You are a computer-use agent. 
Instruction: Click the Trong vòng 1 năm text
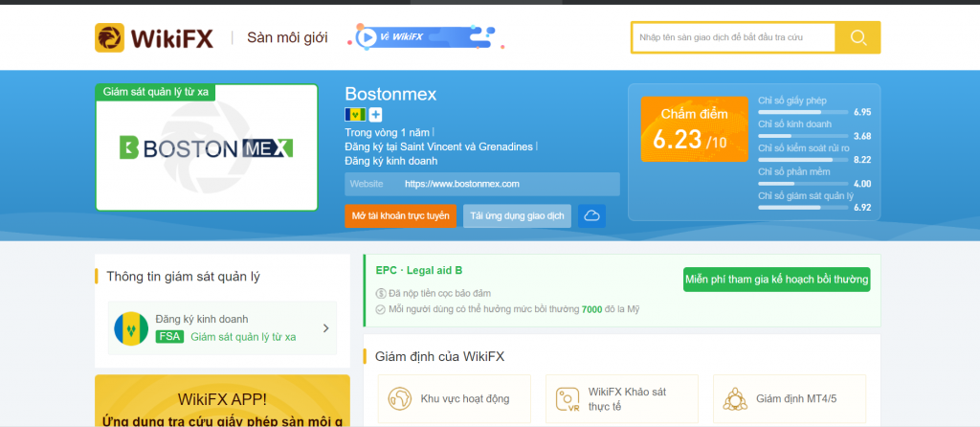click(x=387, y=132)
